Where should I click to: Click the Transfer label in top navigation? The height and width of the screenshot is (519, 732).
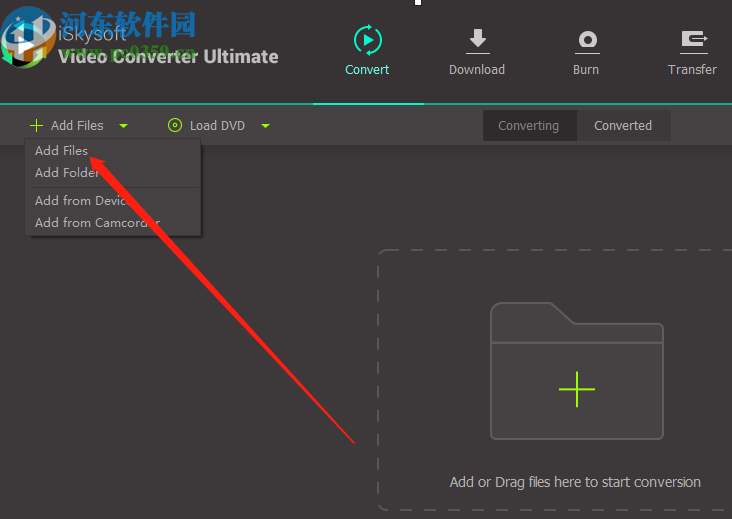click(692, 70)
